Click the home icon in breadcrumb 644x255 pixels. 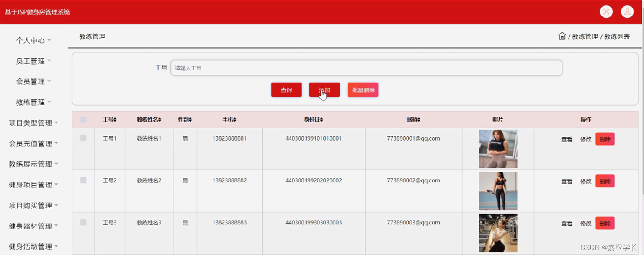(562, 36)
